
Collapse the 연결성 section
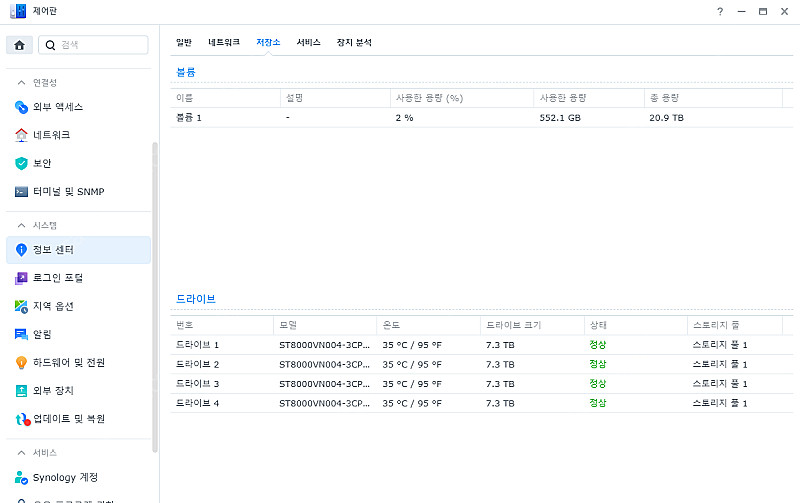[x=21, y=83]
